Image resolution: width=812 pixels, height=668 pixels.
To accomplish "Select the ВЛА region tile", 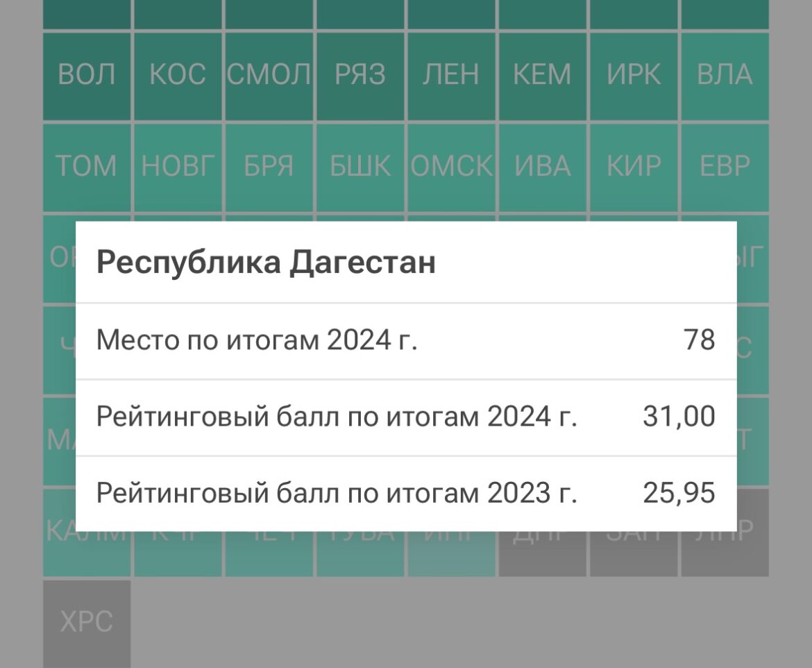I will click(x=725, y=76).
